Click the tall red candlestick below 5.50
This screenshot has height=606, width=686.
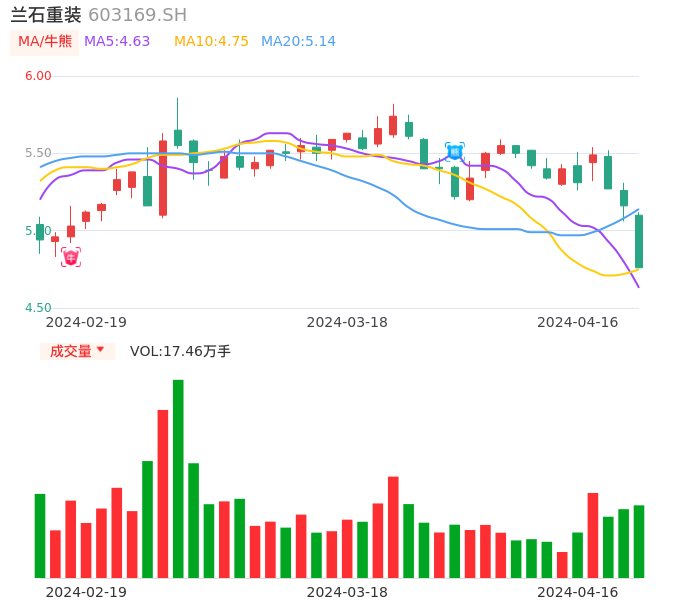(x=163, y=177)
